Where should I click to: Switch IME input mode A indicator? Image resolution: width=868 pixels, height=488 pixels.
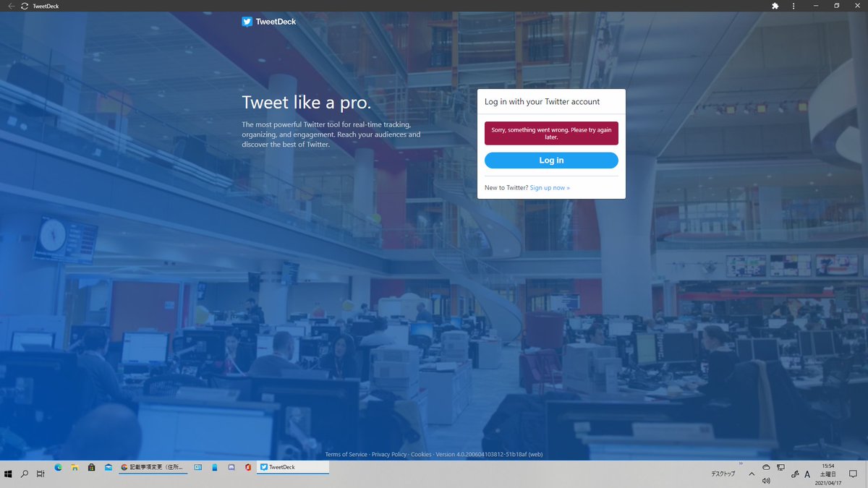(807, 474)
